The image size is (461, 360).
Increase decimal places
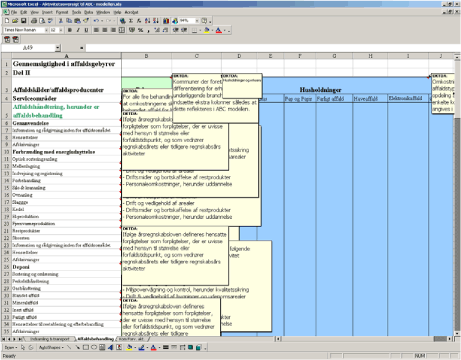tap(157, 30)
